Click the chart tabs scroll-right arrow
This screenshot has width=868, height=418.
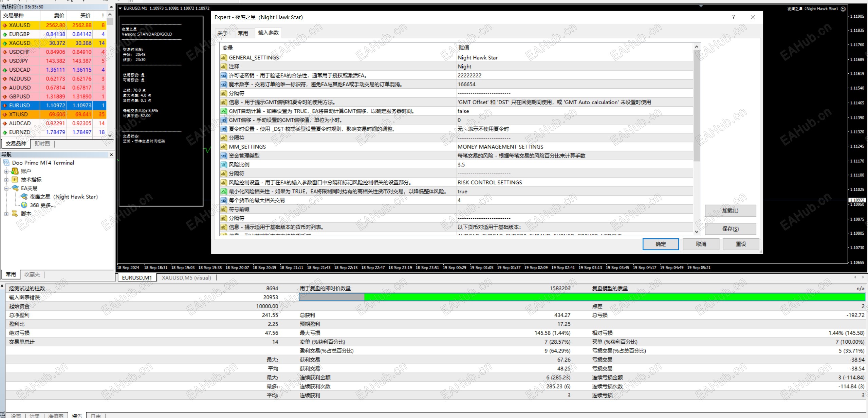click(863, 277)
